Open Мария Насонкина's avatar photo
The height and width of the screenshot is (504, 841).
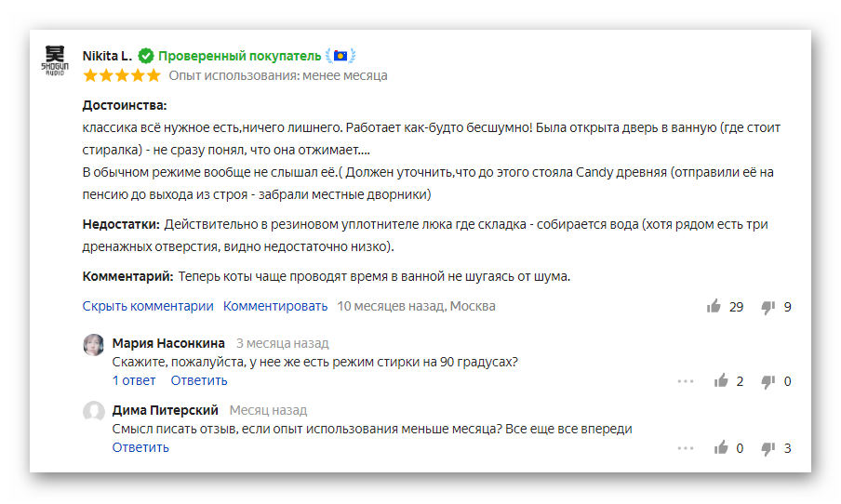(93, 345)
